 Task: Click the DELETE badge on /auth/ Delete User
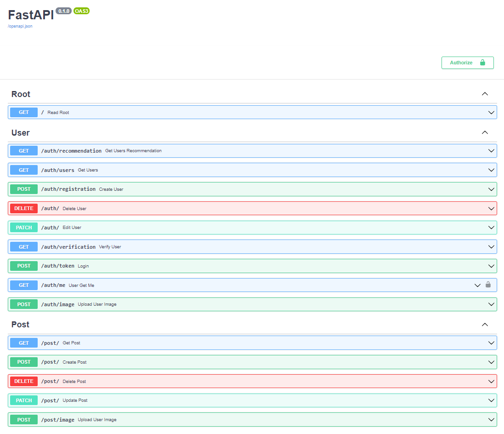(x=23, y=208)
